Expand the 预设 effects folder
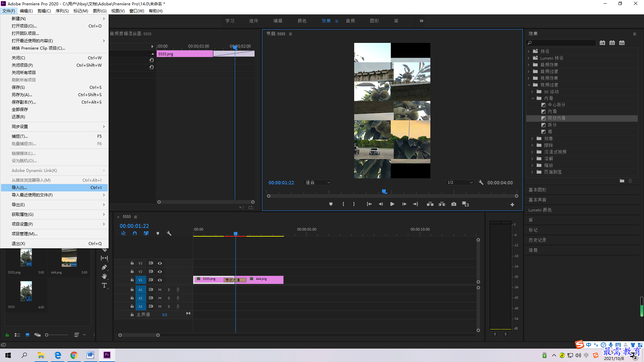The height and width of the screenshot is (362, 644). [x=529, y=51]
